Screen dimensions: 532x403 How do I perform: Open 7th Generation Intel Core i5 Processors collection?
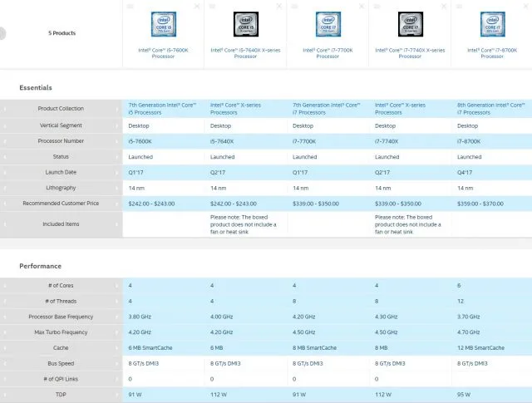point(162,109)
